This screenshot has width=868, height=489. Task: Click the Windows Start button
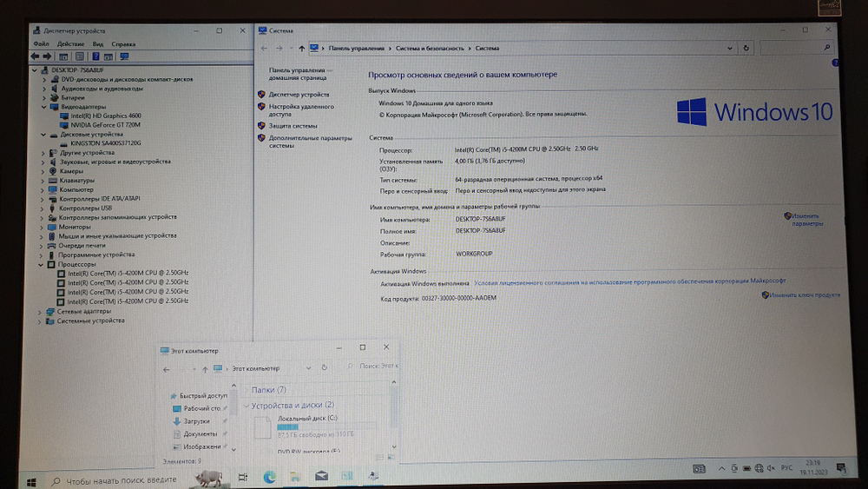coord(31,482)
